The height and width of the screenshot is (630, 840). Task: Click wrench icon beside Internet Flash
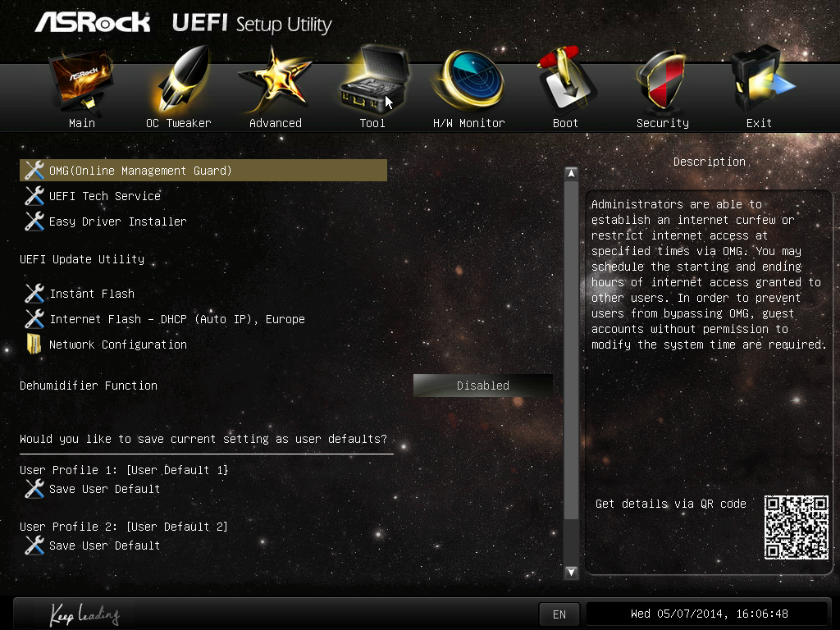coord(34,319)
